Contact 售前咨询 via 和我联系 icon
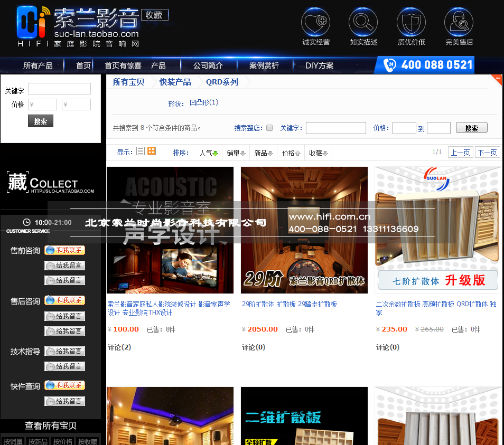 [64, 250]
